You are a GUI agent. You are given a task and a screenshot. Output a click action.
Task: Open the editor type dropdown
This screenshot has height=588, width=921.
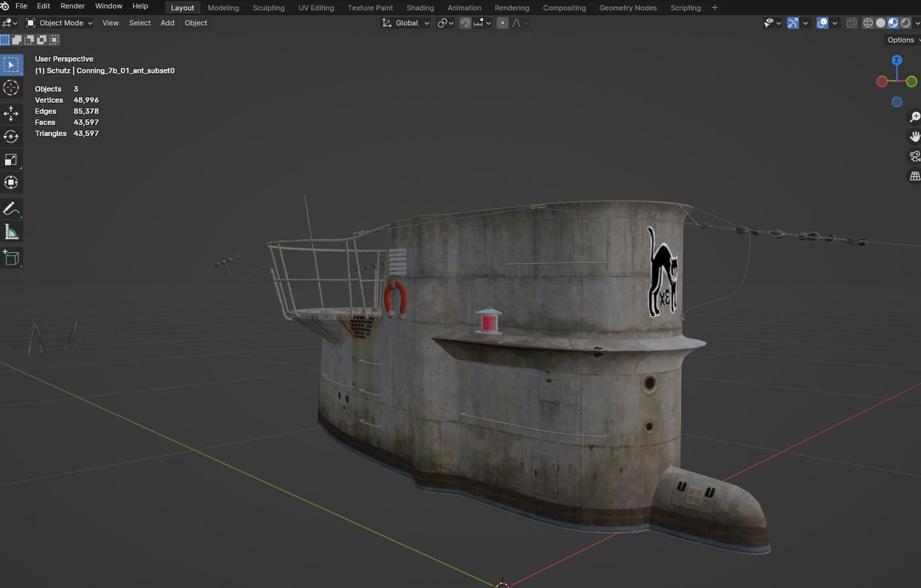coord(10,23)
